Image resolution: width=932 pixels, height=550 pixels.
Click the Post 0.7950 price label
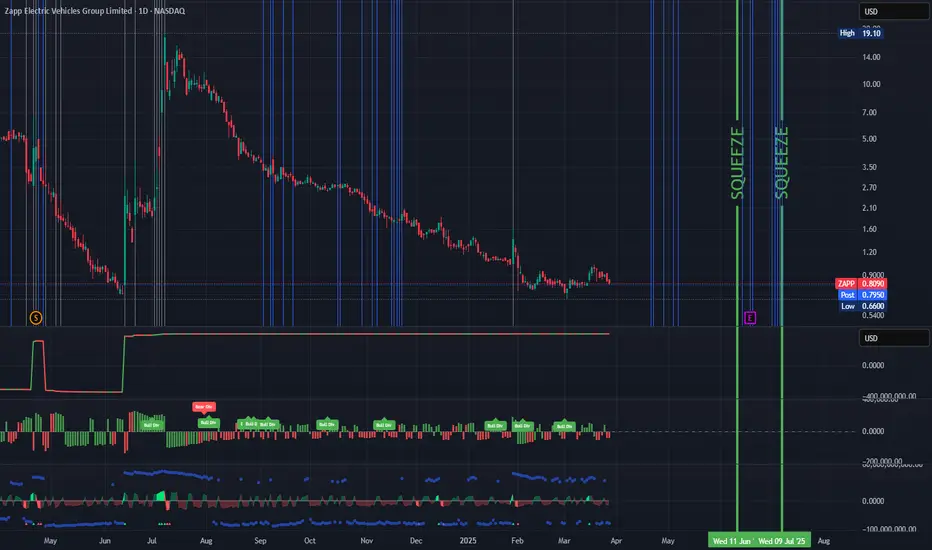[862, 295]
